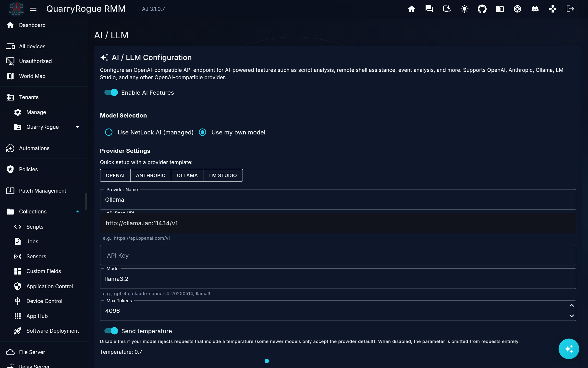The image size is (588, 368).
Task: Open Application Control page
Action: point(44,286)
